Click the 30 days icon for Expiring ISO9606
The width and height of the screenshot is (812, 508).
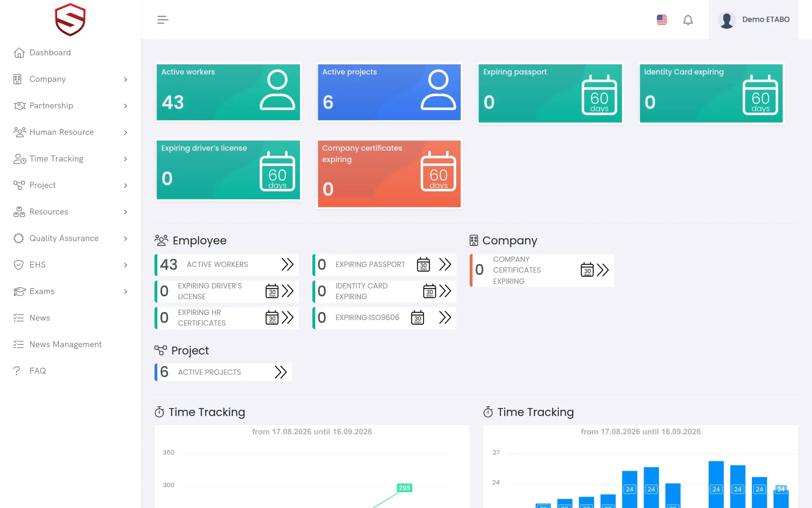417,317
